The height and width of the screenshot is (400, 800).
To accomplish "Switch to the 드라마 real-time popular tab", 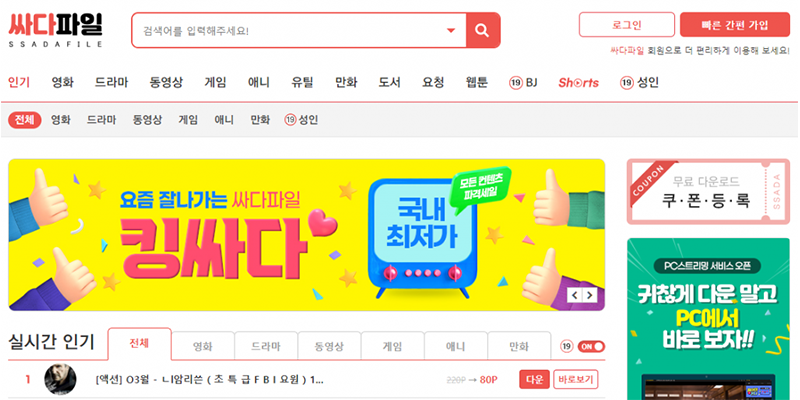I will pyautogui.click(x=266, y=346).
